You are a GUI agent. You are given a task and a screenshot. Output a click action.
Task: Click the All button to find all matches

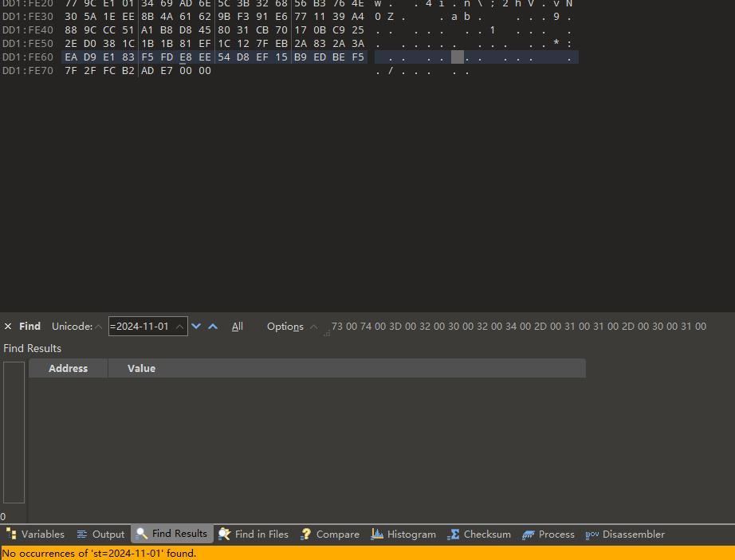coord(238,327)
